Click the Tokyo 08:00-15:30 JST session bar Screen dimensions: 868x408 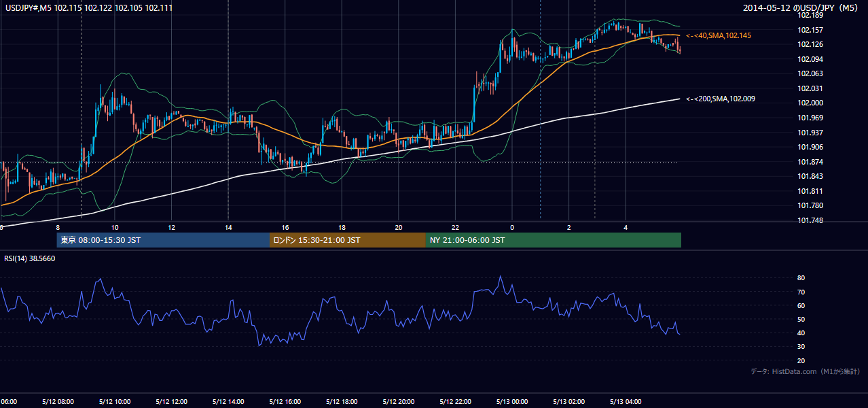[163, 240]
